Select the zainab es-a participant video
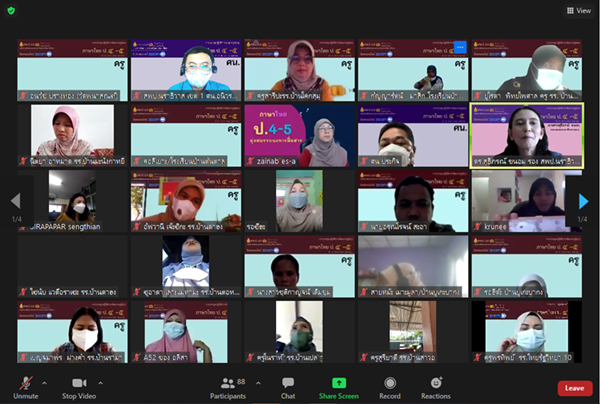The image size is (600, 404). (x=299, y=135)
